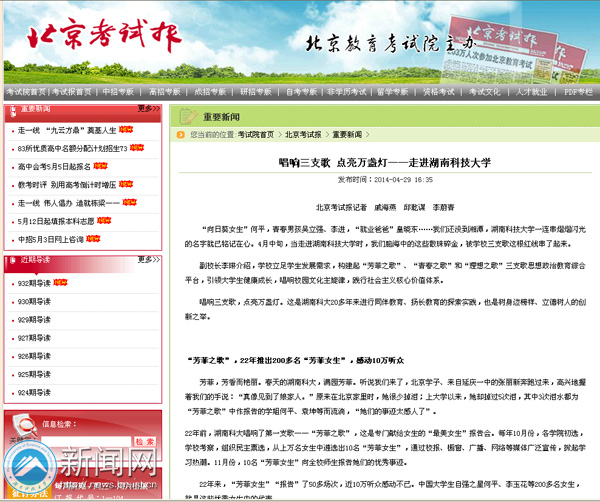Open the 考试院首页 navigation item
The height and width of the screenshot is (502, 600).
coord(26,92)
